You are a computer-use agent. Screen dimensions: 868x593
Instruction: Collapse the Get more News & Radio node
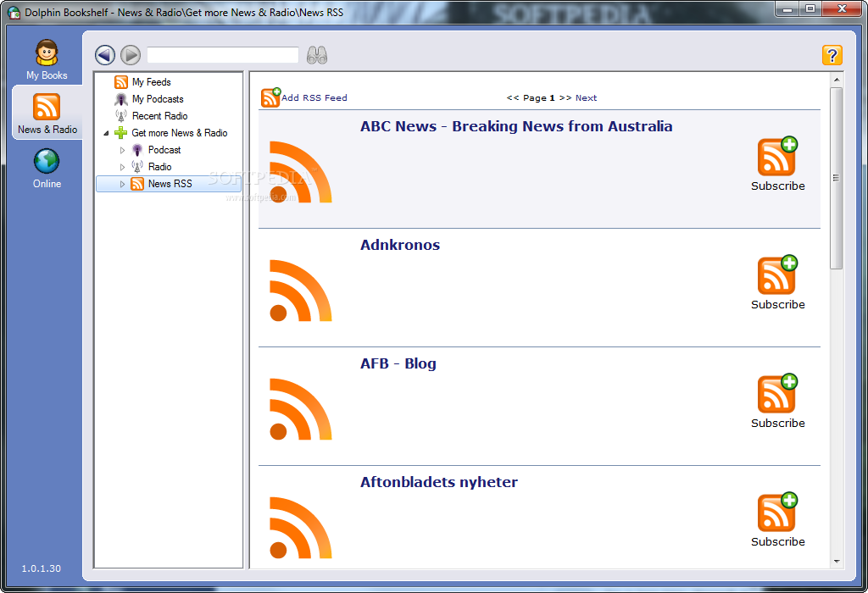click(106, 133)
